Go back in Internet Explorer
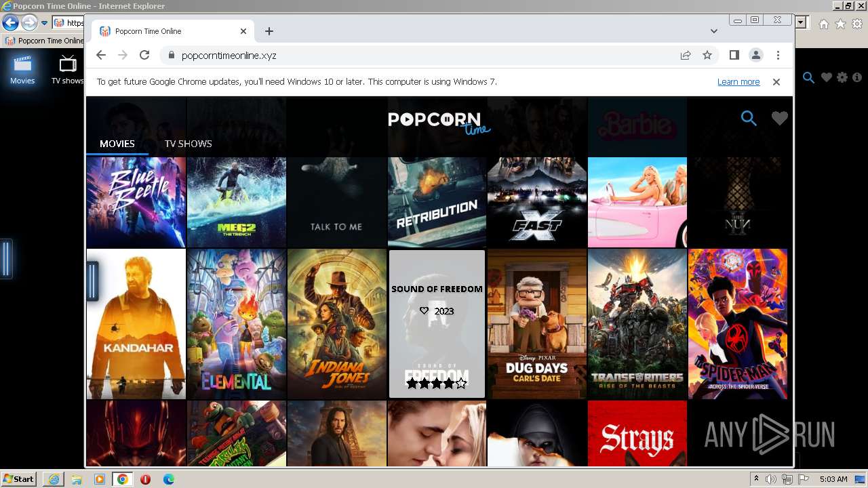 10,23
